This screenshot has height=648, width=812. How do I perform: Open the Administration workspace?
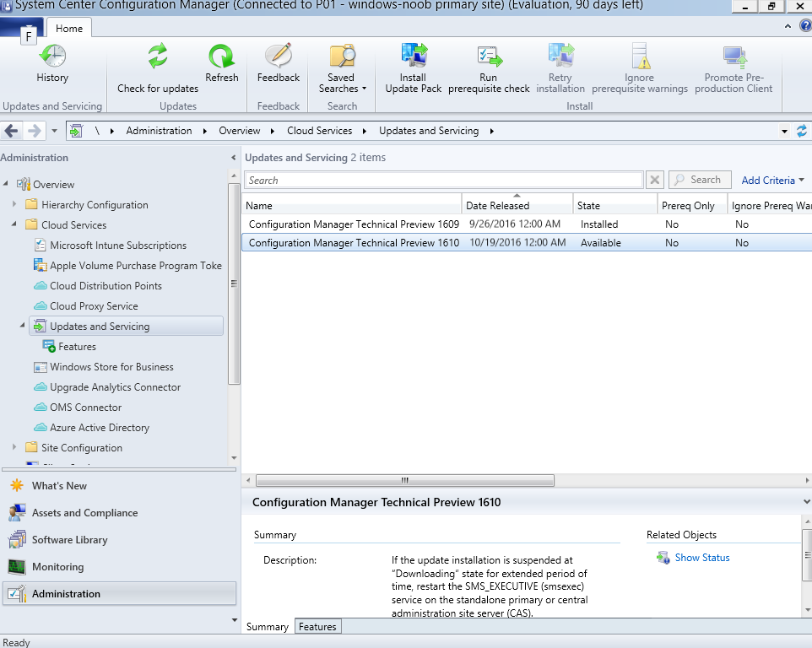pyautogui.click(x=120, y=594)
